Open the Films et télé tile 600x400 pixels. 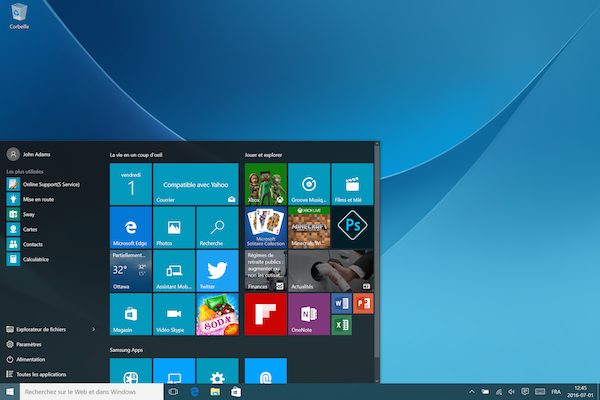pos(352,184)
